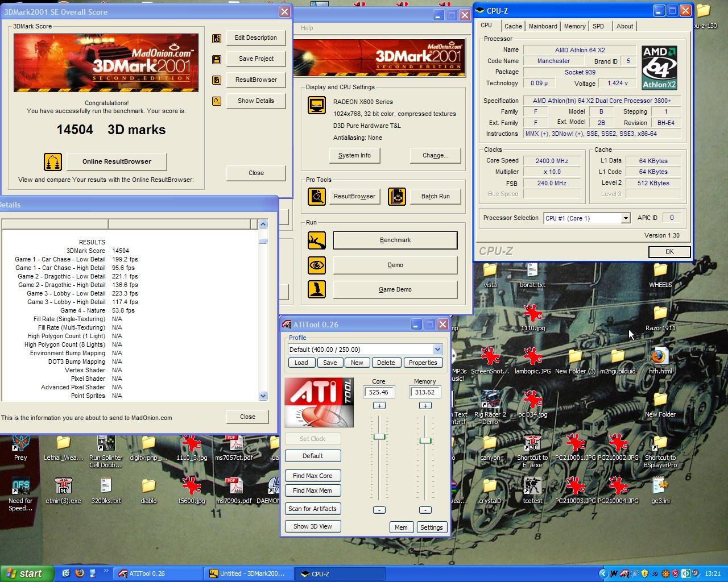Click Show 3D View button
Viewport: 728px width, 582px height.
coord(313,526)
